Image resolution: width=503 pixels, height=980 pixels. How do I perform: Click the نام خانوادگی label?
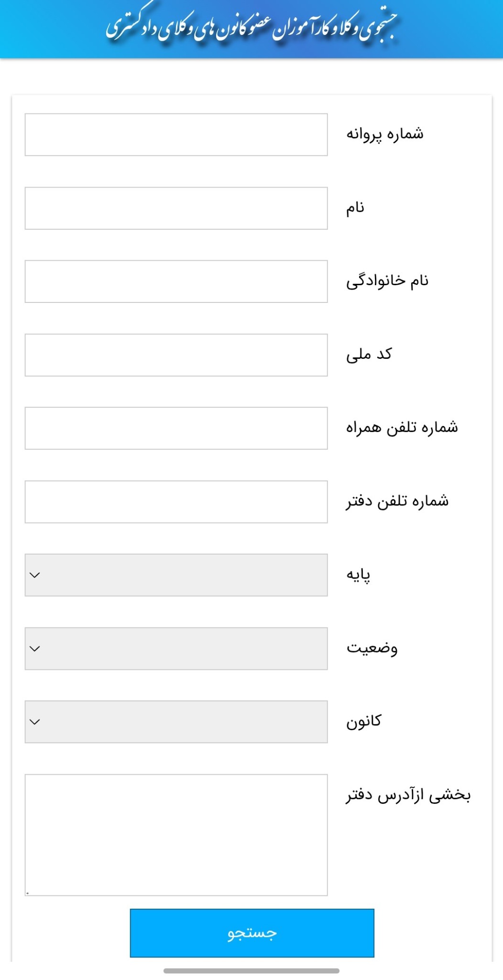point(387,281)
